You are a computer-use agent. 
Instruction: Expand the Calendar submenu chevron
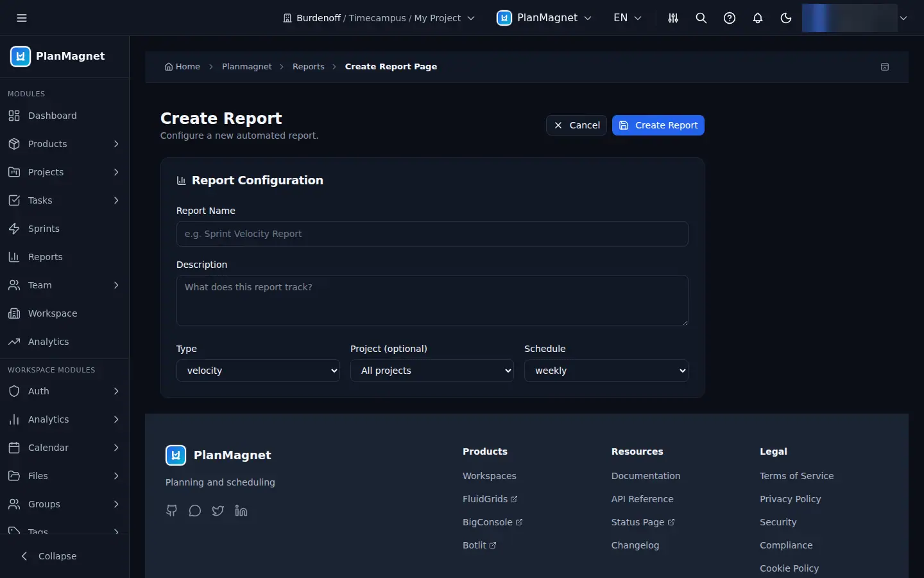[x=116, y=448]
